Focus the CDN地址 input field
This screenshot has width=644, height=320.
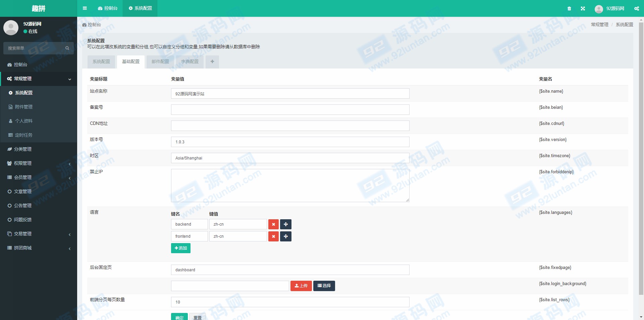click(290, 126)
